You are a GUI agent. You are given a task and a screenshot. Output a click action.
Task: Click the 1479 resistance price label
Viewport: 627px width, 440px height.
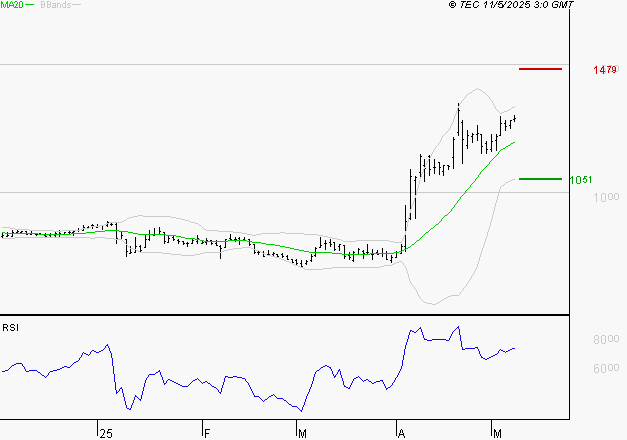(x=605, y=70)
